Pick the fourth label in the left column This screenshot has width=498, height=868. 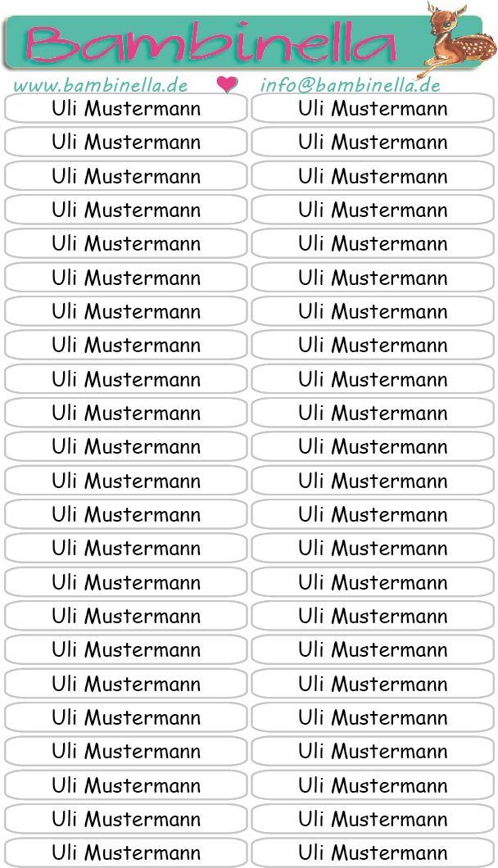[x=125, y=210]
